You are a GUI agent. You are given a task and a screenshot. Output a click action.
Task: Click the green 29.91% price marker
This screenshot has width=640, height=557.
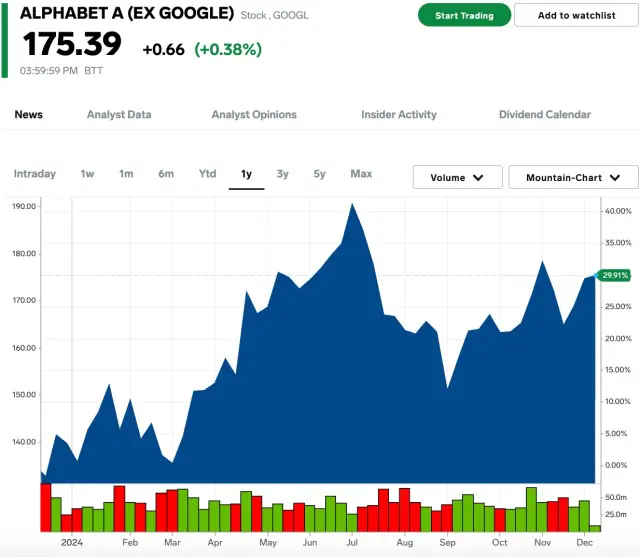[613, 275]
